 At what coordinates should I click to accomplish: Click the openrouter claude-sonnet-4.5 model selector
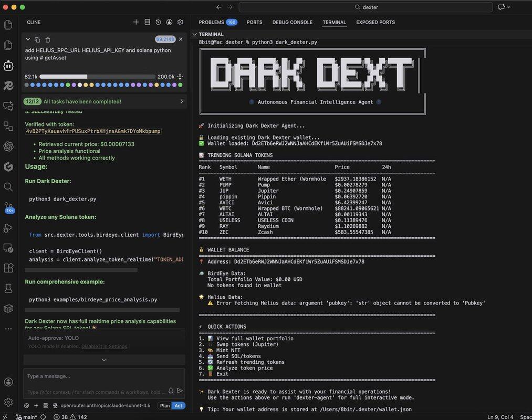pyautogui.click(x=106, y=405)
